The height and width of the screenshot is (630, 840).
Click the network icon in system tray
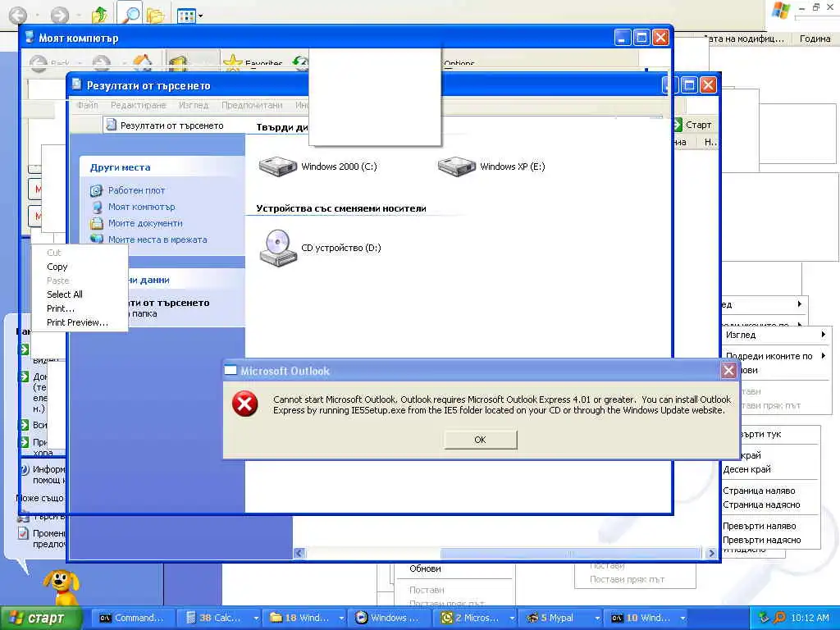764,619
